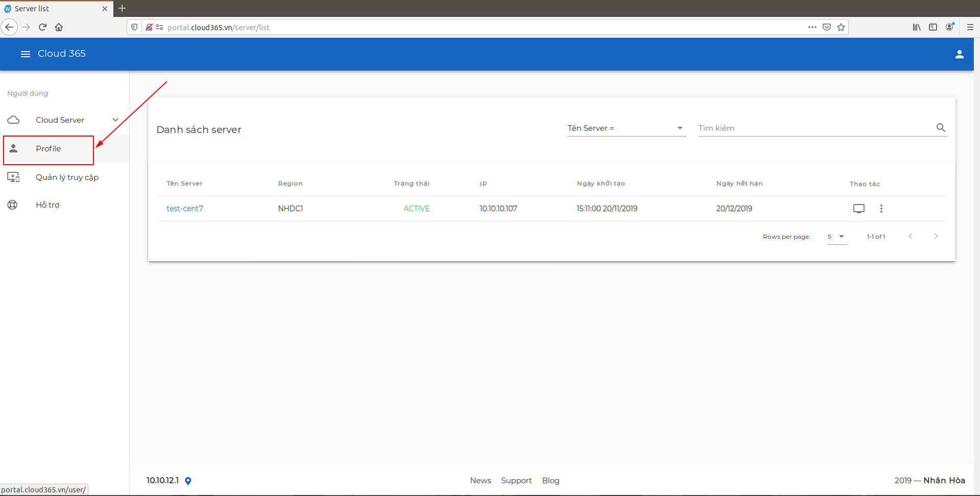Reload the page with refresh button
The image size is (980, 496).
(42, 27)
